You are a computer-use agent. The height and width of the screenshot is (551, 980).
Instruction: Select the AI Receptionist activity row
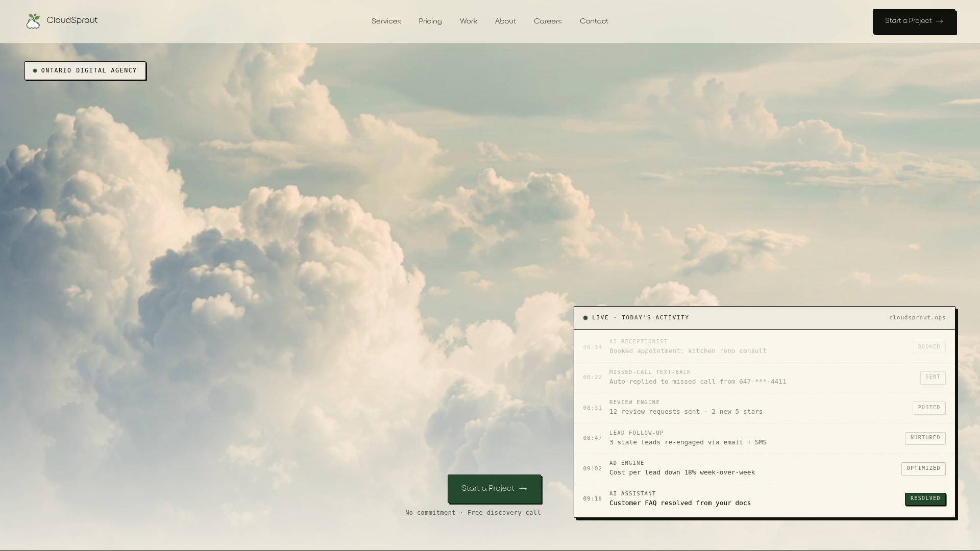[764, 347]
